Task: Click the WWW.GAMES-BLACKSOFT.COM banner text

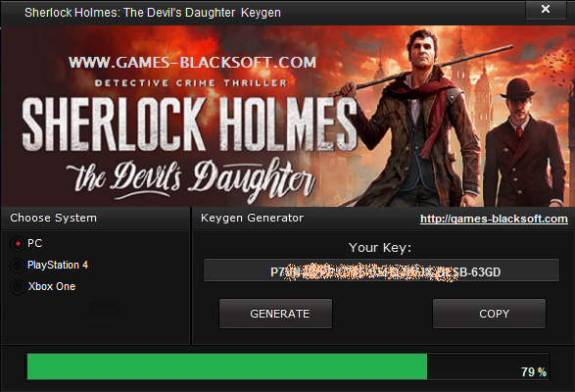Action: (x=192, y=62)
